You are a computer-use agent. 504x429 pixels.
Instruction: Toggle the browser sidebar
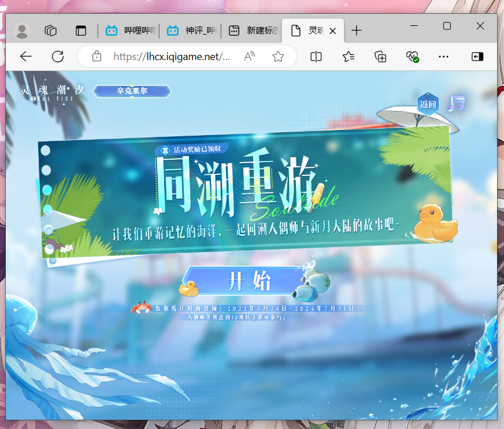coord(477,57)
